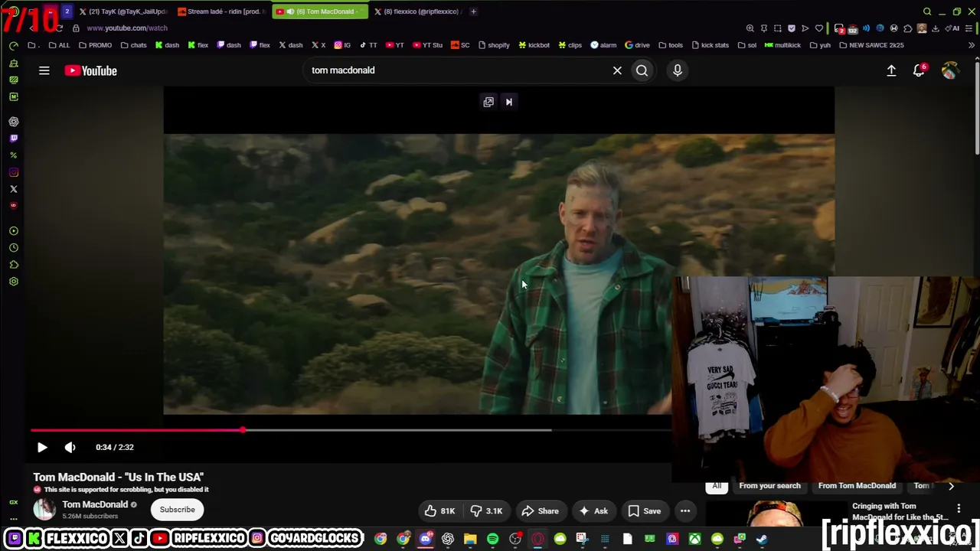
Task: Open the miniplayer pop-out icon above the video
Action: tap(488, 102)
